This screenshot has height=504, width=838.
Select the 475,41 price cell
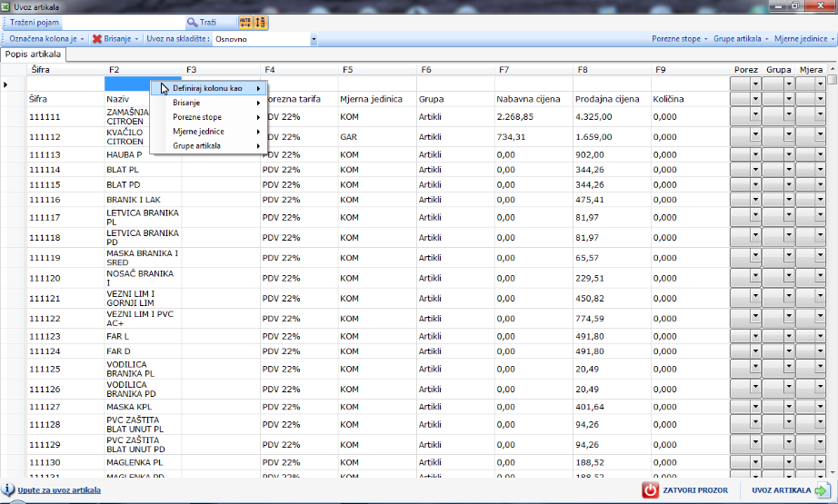612,200
